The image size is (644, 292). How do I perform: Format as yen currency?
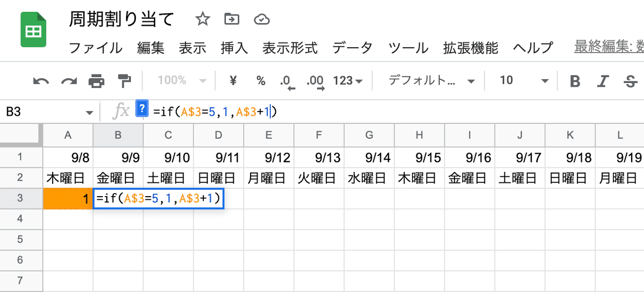click(x=233, y=81)
